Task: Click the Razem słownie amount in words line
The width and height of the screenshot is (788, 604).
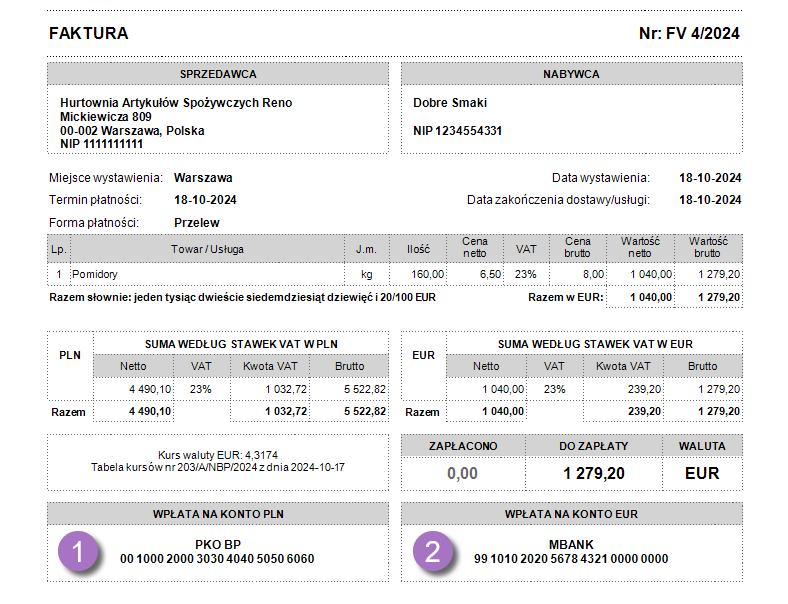Action: pos(243,297)
